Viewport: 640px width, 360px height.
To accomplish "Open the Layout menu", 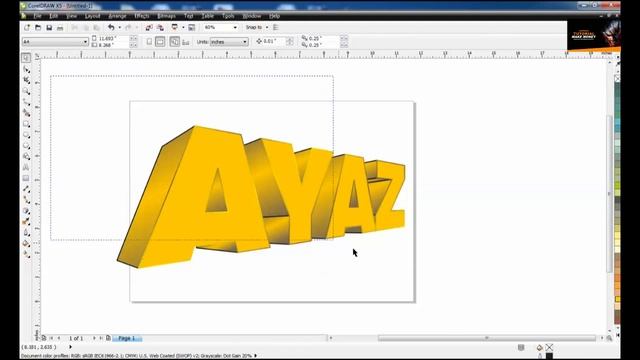I will coord(93,16).
